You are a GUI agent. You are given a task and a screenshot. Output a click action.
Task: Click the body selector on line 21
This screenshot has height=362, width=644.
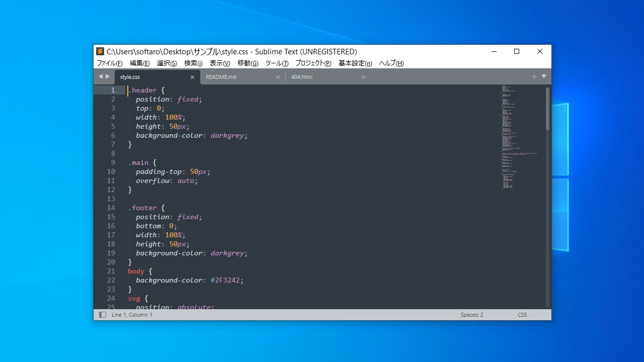coord(136,271)
